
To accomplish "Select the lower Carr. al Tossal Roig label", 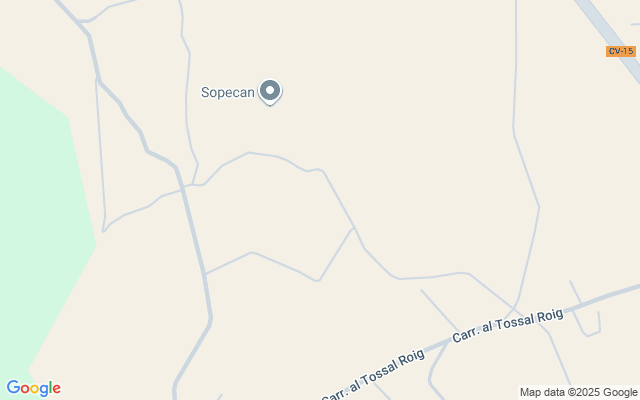I will click(373, 374).
